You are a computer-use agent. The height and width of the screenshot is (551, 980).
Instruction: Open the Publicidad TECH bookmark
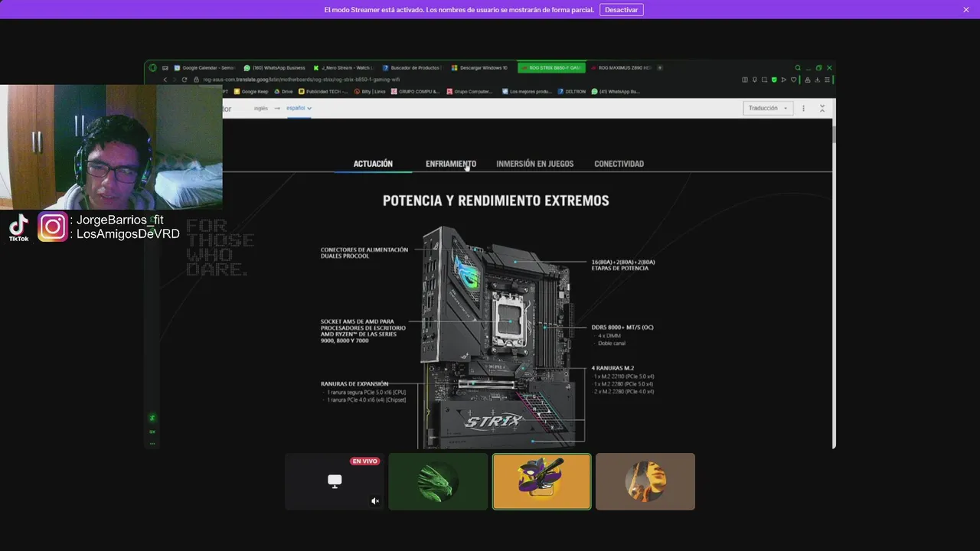coord(322,91)
